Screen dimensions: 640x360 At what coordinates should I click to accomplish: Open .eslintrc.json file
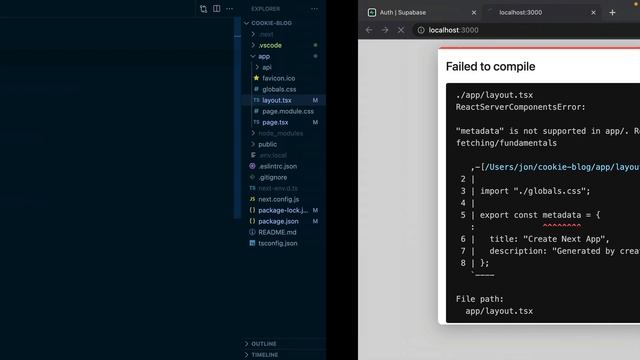[278, 167]
